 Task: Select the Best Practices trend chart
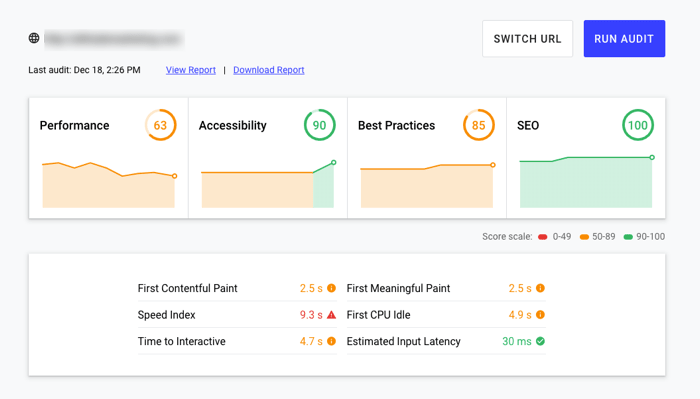pos(427,186)
